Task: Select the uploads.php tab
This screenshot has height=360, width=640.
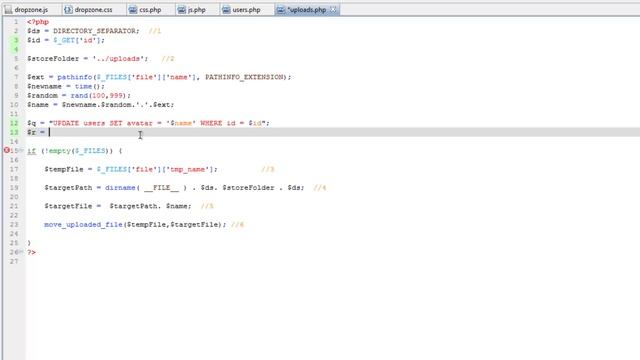Action: pyautogui.click(x=306, y=9)
